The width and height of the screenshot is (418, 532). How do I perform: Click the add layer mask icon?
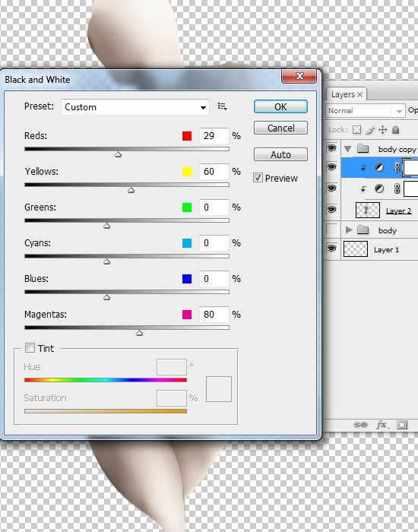coord(402,424)
